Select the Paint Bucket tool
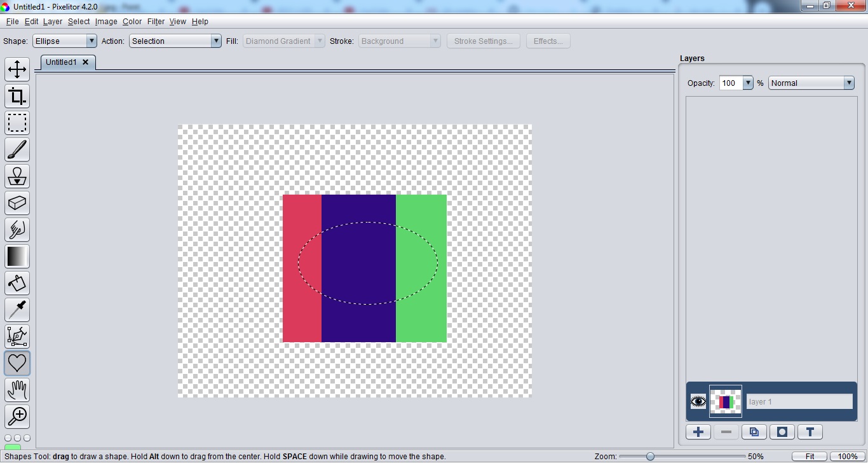This screenshot has width=868, height=463. 17,283
